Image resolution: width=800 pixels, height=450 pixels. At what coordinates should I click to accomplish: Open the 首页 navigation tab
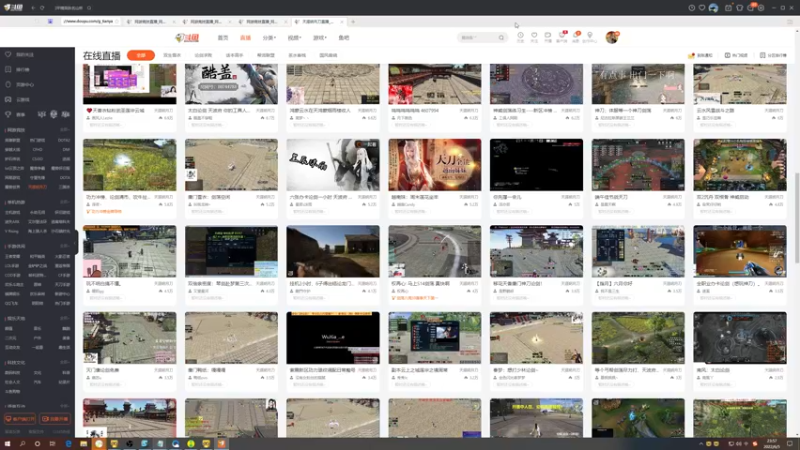point(223,38)
